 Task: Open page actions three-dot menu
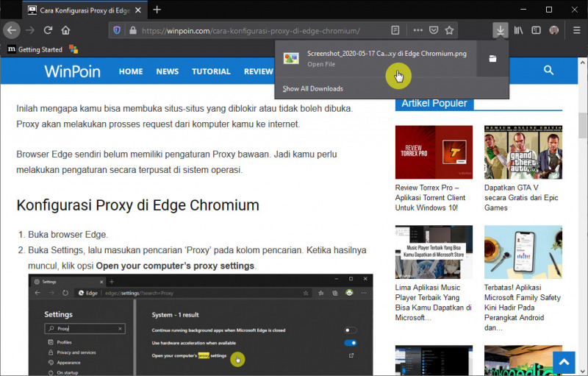(x=417, y=30)
